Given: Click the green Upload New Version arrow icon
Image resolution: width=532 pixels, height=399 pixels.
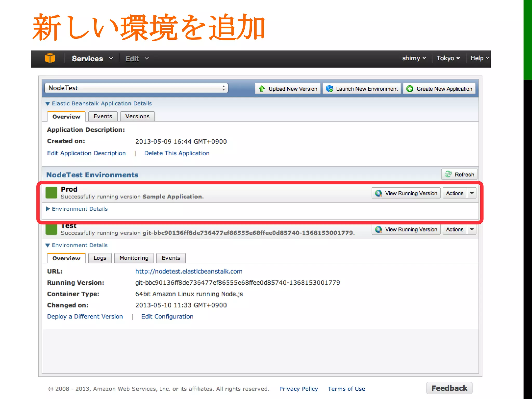Looking at the screenshot, I should pyautogui.click(x=262, y=89).
